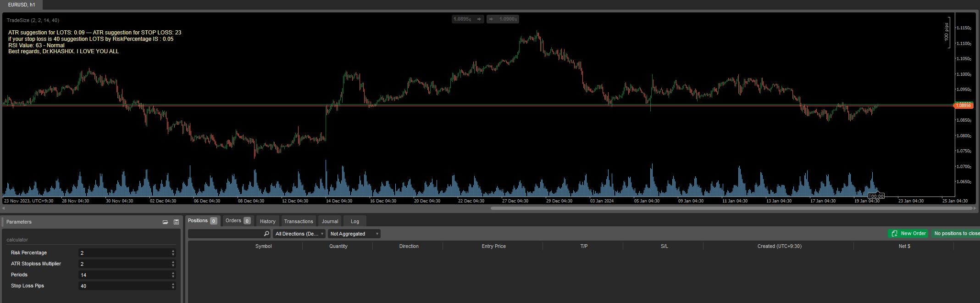Click the Stop Loss Pips stepper arrows

tap(173, 286)
